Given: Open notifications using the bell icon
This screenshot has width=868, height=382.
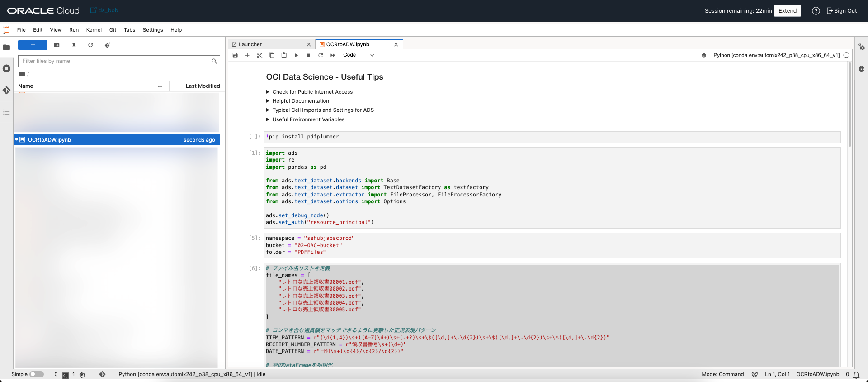Looking at the screenshot, I should pos(856,375).
